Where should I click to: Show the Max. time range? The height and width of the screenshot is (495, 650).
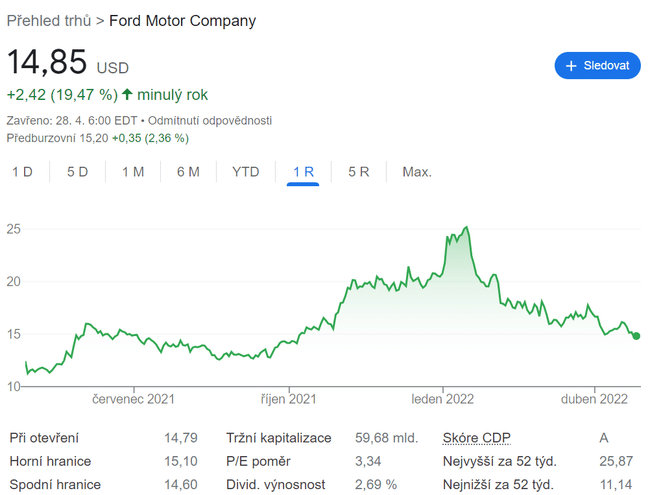(417, 172)
